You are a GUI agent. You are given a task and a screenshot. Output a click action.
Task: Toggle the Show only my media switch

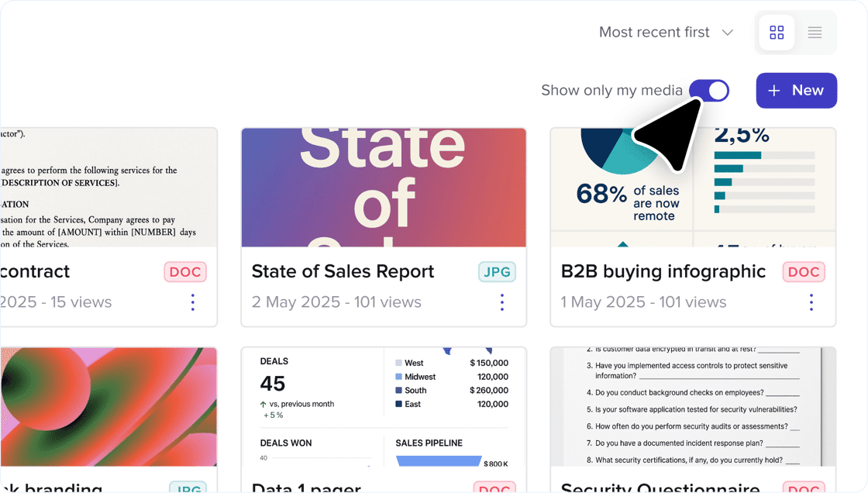(709, 90)
